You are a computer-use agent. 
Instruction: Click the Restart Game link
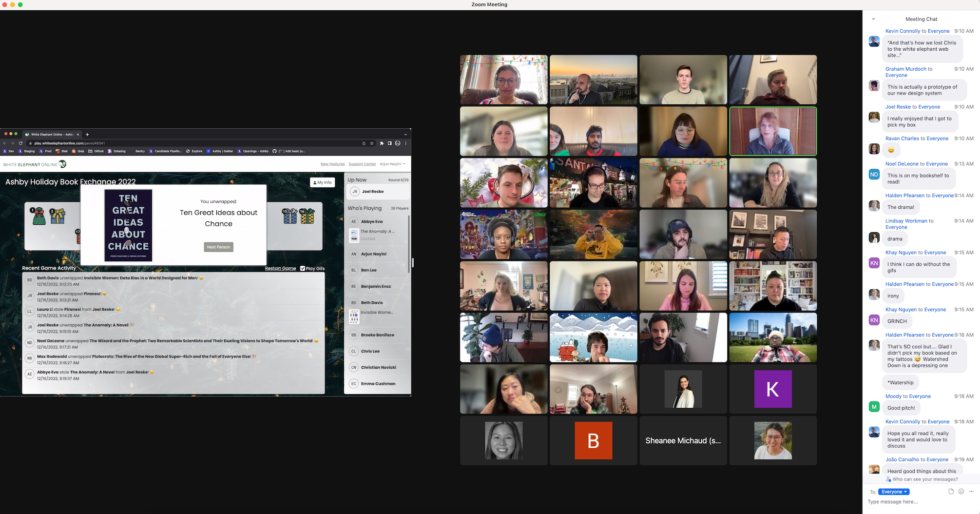point(280,269)
